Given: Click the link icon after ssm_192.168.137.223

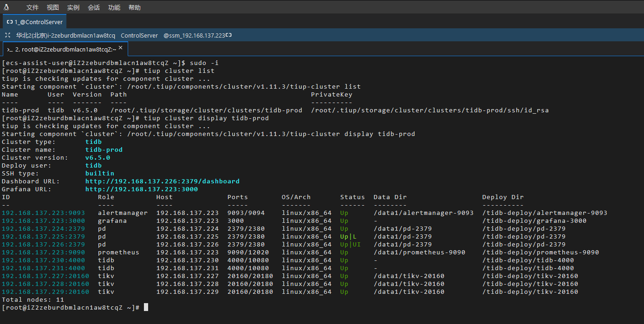Looking at the screenshot, I should click(x=229, y=35).
